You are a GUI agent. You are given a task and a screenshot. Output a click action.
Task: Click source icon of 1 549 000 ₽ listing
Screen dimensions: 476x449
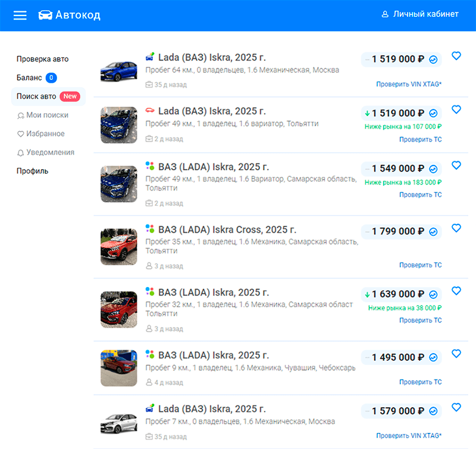(150, 166)
